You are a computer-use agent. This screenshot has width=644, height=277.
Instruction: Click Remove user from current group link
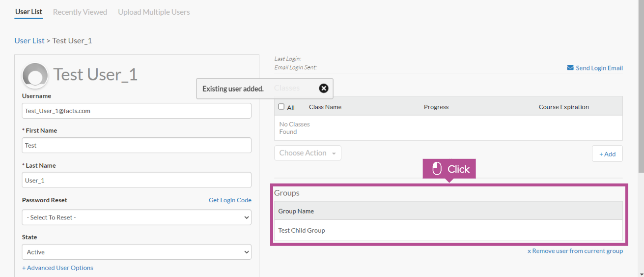[575, 251]
